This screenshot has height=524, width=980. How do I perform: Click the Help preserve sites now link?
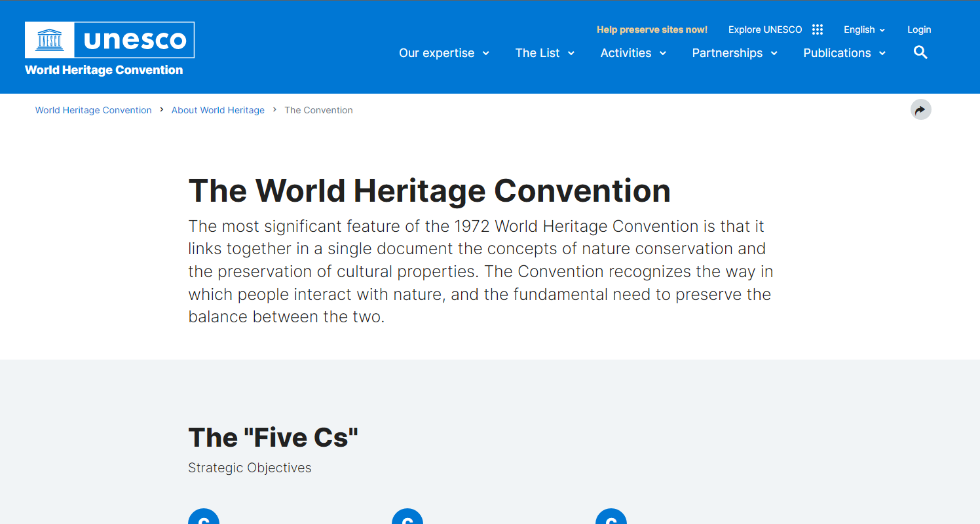coord(652,29)
